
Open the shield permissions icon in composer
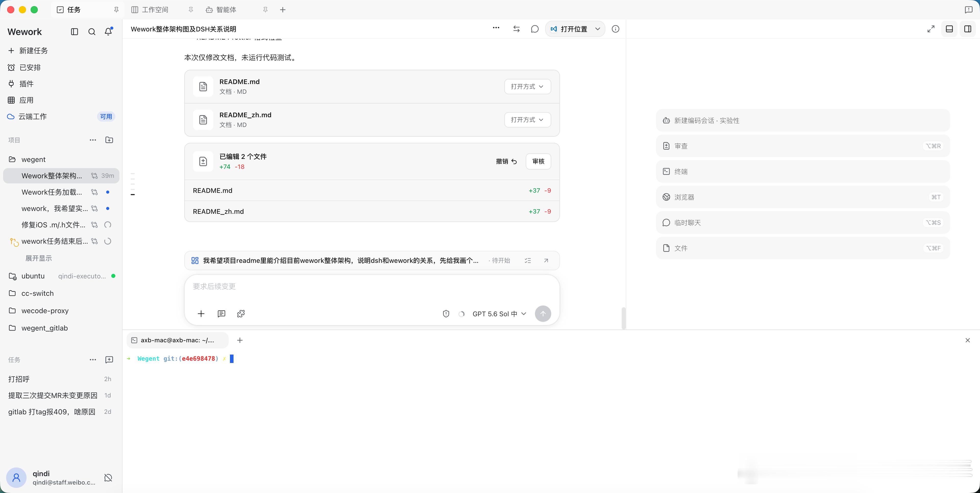pyautogui.click(x=446, y=314)
